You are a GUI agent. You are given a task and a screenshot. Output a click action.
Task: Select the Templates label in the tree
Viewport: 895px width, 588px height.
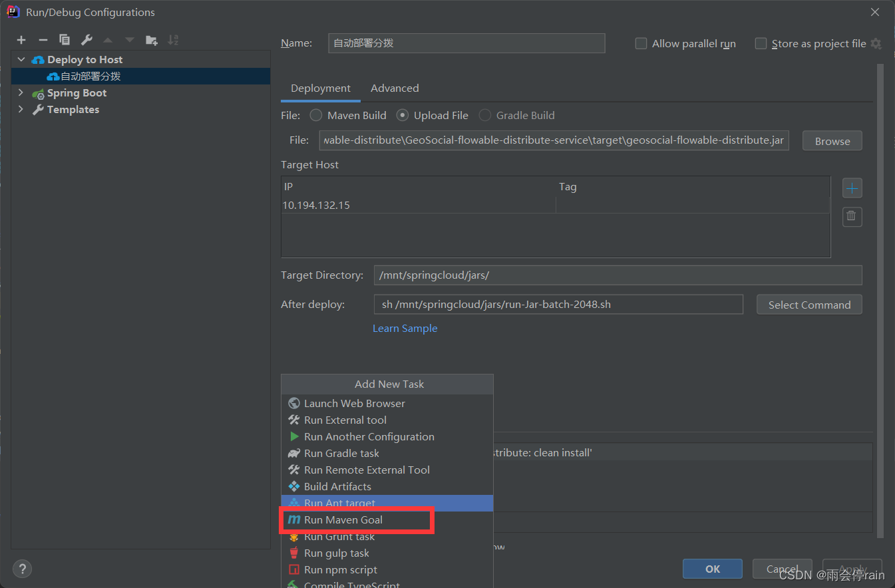pyautogui.click(x=73, y=109)
